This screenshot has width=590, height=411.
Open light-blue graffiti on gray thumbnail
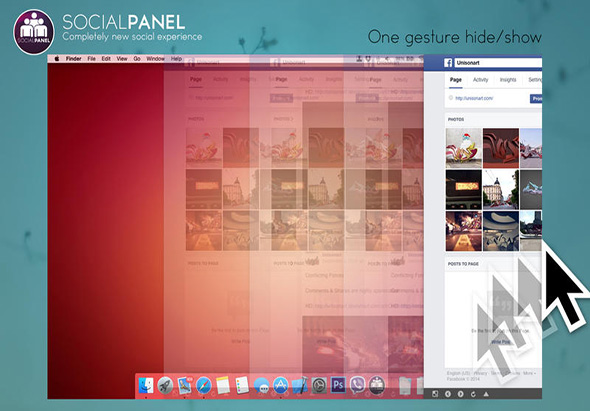coord(531,190)
